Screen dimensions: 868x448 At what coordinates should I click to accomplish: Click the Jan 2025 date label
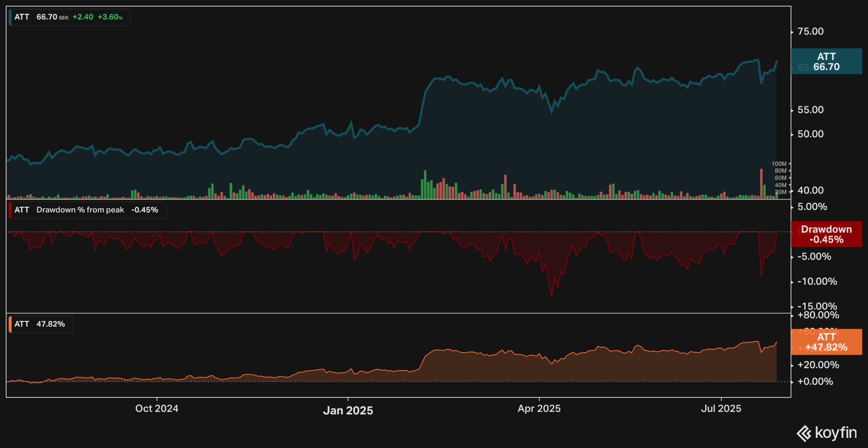[348, 411]
